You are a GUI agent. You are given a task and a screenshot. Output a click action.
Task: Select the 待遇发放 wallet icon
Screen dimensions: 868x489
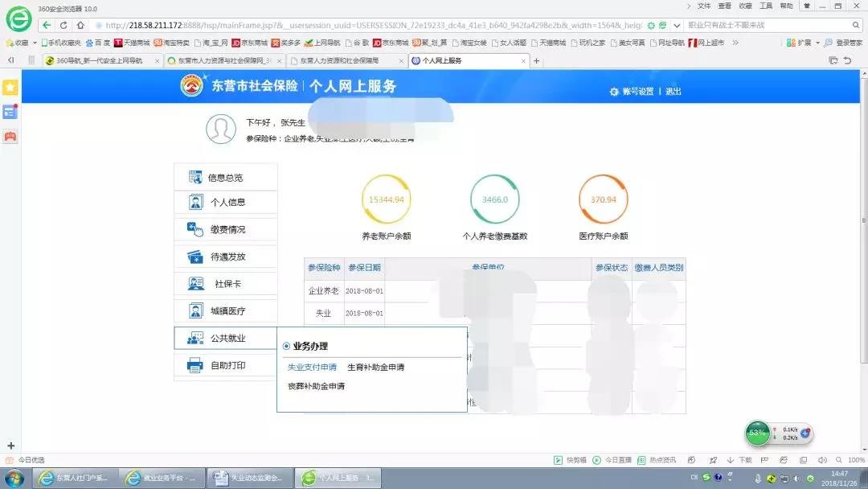[194, 257]
